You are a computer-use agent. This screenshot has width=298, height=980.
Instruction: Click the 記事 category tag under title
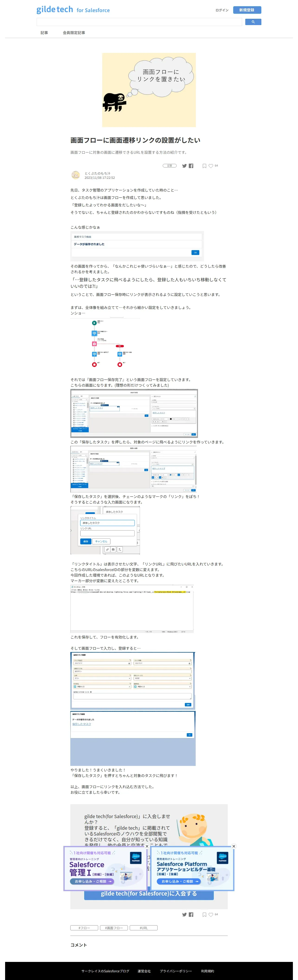tap(170, 165)
